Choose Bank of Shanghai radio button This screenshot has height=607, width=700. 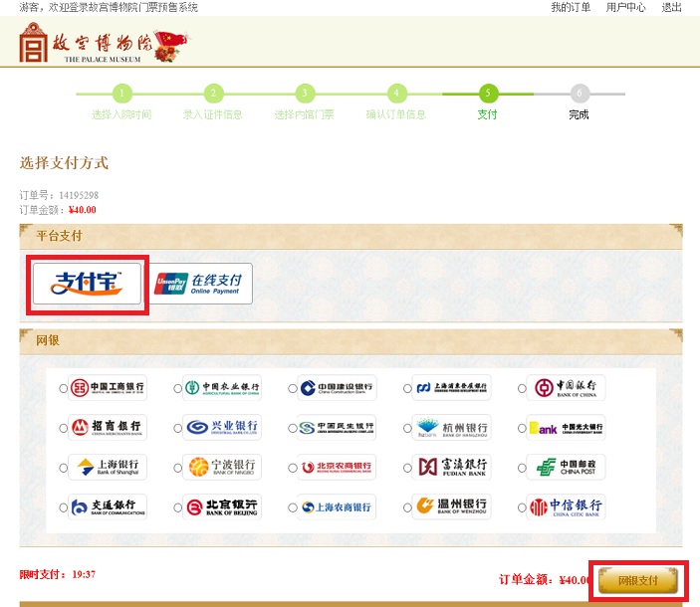click(65, 468)
